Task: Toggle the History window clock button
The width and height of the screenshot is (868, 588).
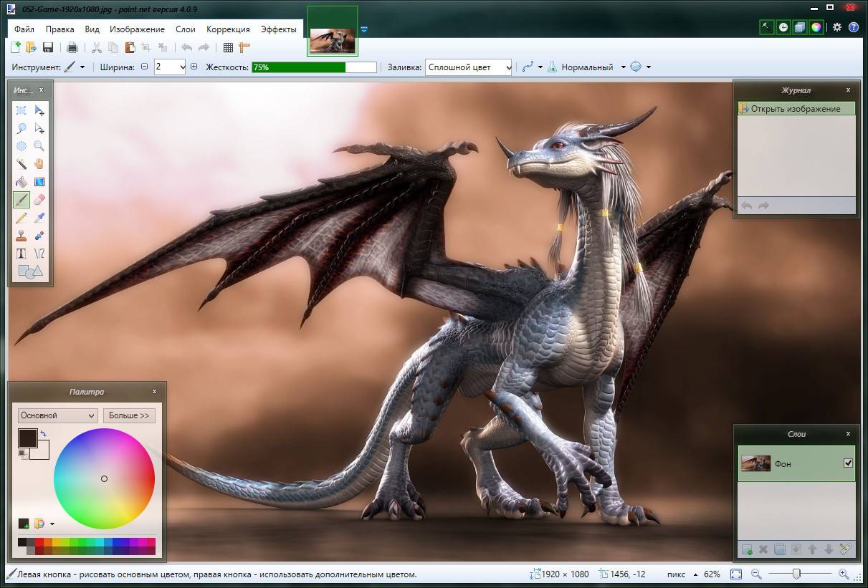Action: (x=783, y=27)
